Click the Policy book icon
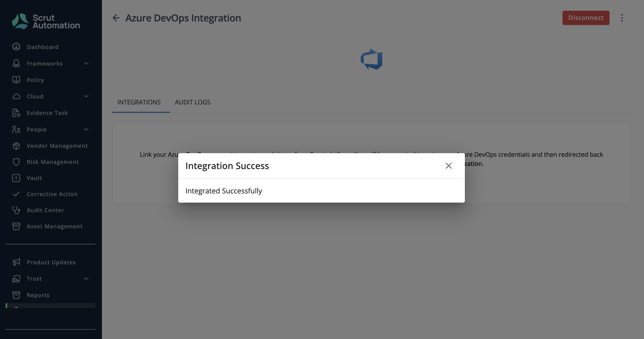This screenshot has height=339, width=644. [16, 80]
